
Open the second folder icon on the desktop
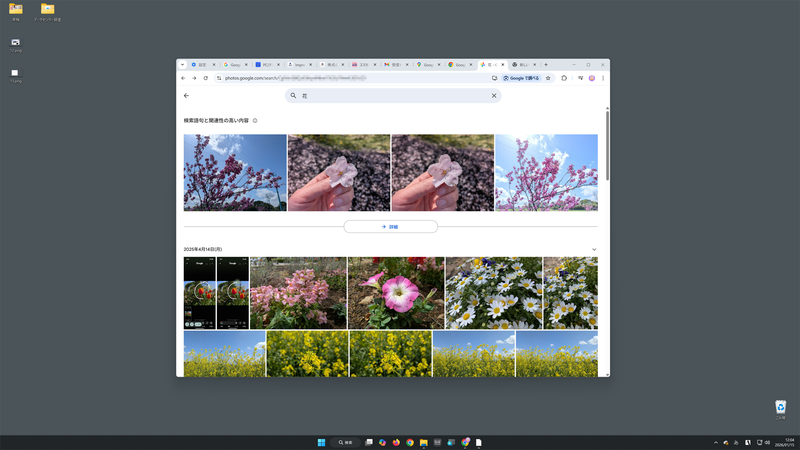pos(47,12)
